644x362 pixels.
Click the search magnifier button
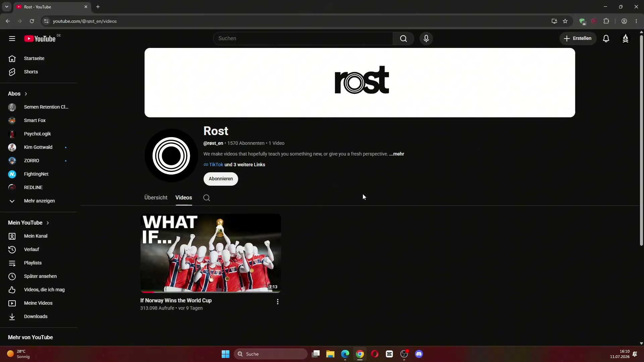point(404,39)
